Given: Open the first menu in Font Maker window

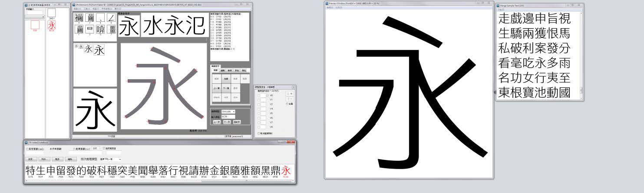Looking at the screenshot, I should pos(77,8).
